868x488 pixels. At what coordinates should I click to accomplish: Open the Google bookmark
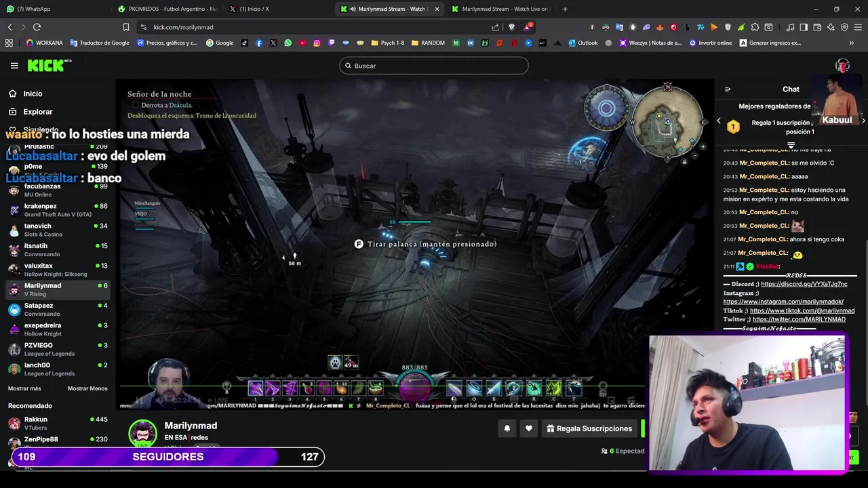click(x=220, y=43)
